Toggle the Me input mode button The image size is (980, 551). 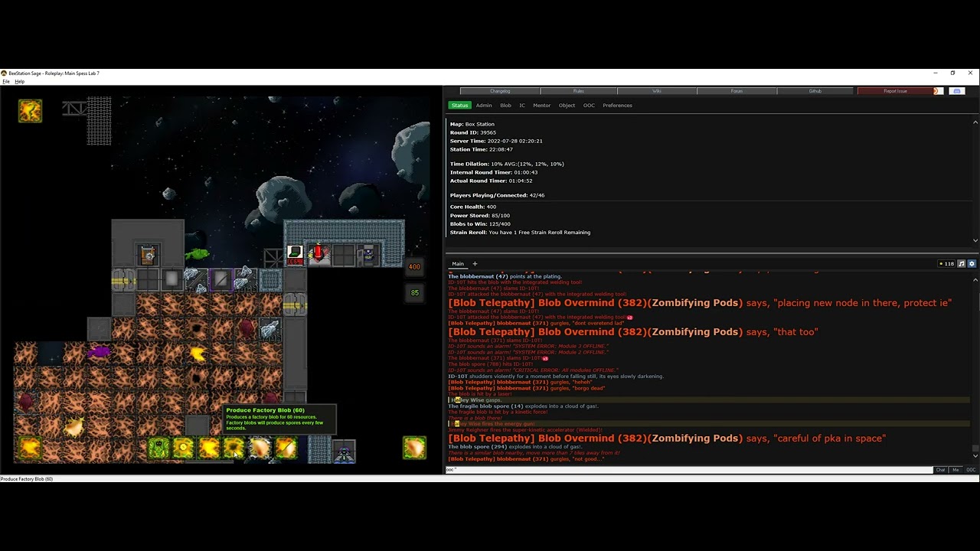point(955,470)
